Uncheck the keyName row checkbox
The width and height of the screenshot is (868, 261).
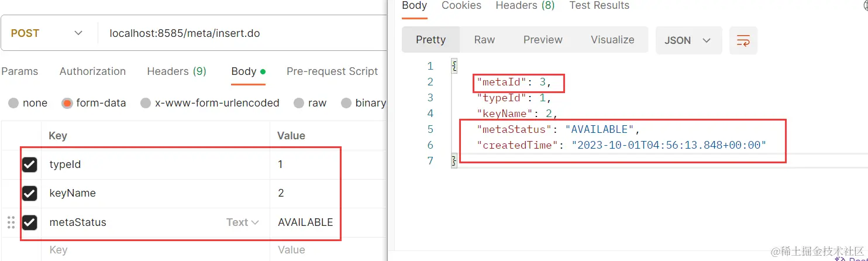29,193
